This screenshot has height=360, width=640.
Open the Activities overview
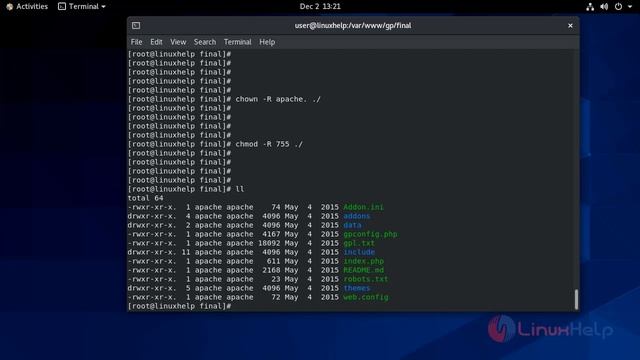click(x=27, y=7)
